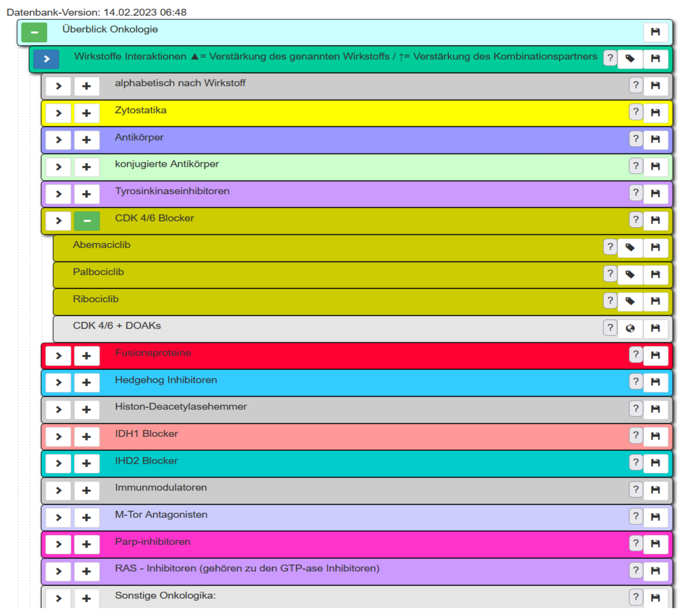Click the globe icon on CDK 4/6 + DOAKs
The image size is (684, 616).
point(630,328)
